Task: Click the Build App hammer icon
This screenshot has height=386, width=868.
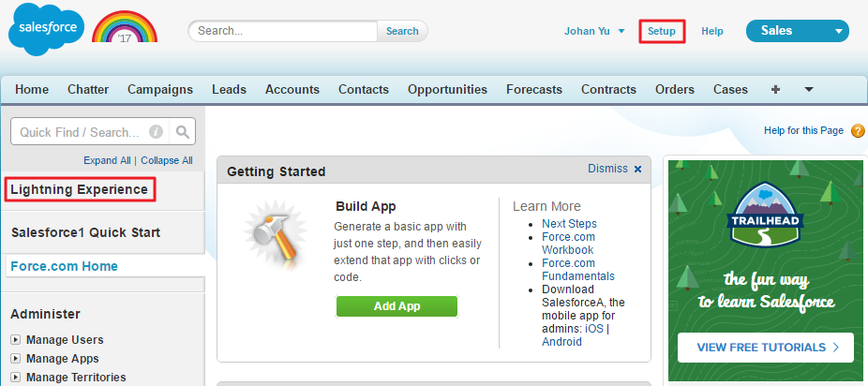Action: click(x=274, y=240)
